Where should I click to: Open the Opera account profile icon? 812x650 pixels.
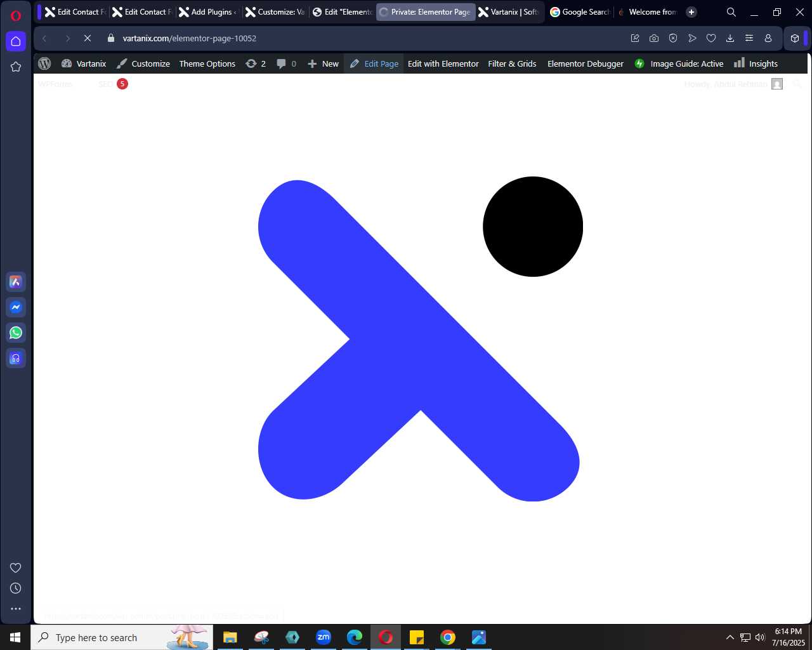tap(768, 38)
